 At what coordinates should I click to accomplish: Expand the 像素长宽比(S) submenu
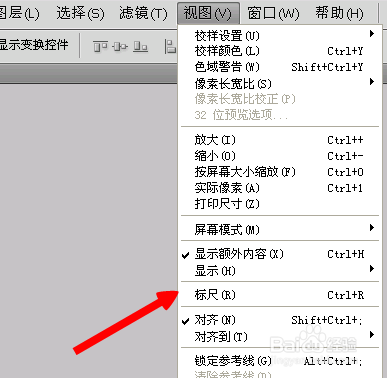tap(280, 83)
